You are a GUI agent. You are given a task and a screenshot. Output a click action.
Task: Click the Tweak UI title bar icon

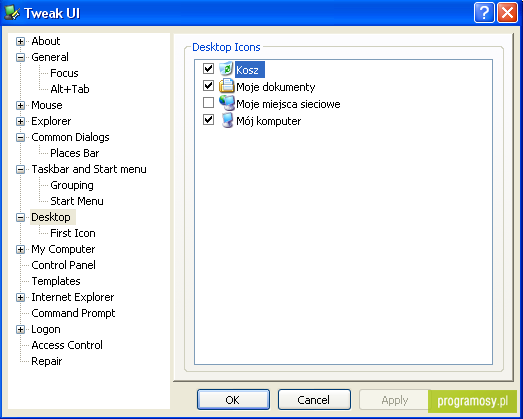click(x=12, y=13)
